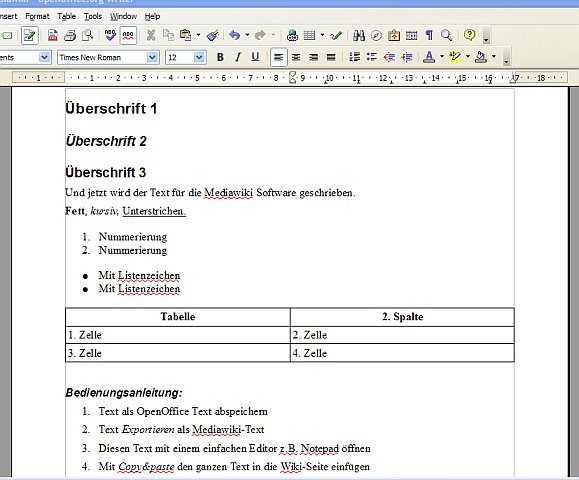579x480 pixels.
Task: Toggle Bullets list button
Action: coord(372,57)
